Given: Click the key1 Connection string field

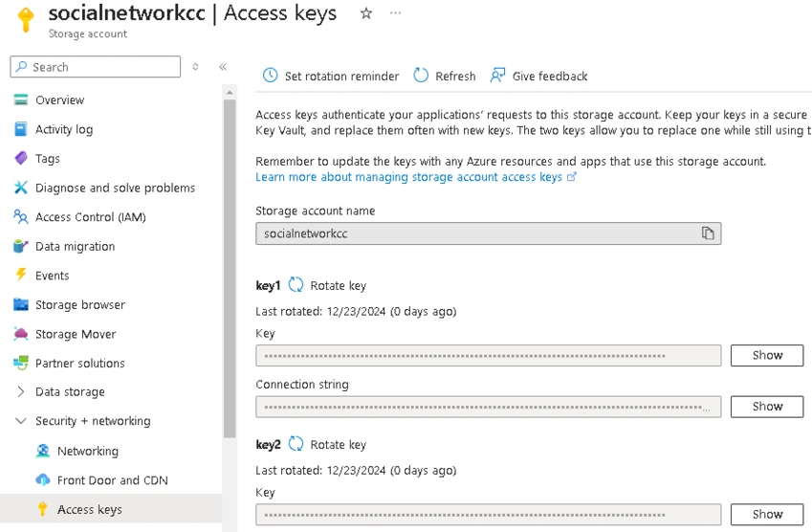Looking at the screenshot, I should tap(489, 407).
